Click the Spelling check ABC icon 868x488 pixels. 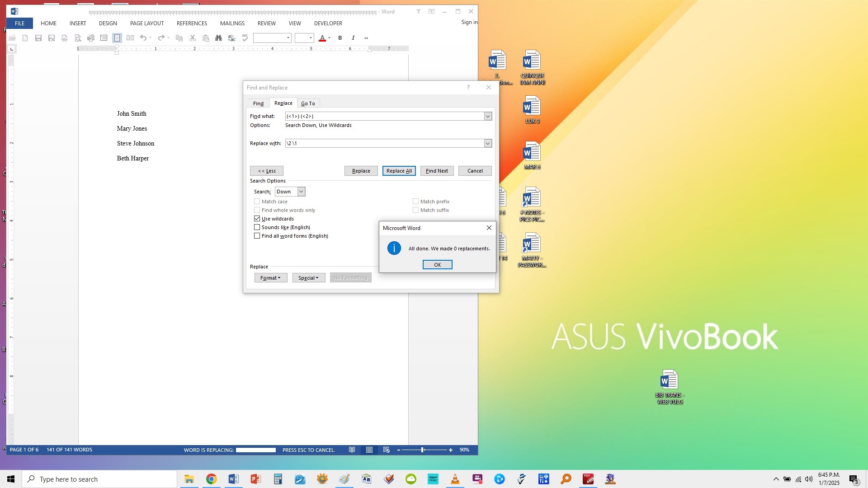(x=245, y=38)
